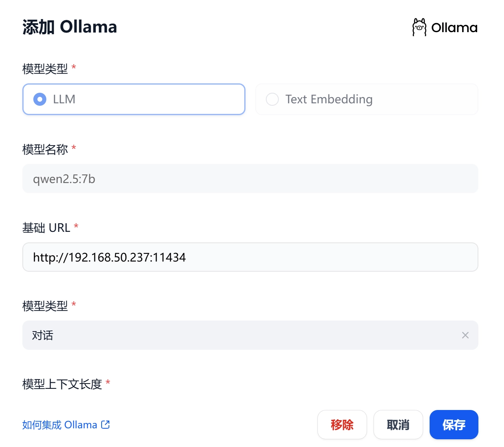
Task: Click the 添加 Ollama dialog title
Action: pos(70,27)
